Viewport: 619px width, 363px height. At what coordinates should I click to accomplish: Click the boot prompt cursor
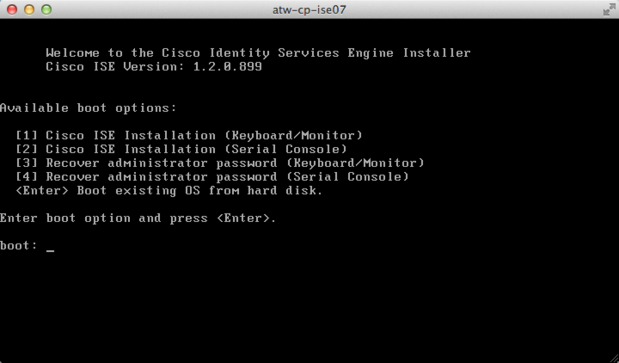pos(50,250)
